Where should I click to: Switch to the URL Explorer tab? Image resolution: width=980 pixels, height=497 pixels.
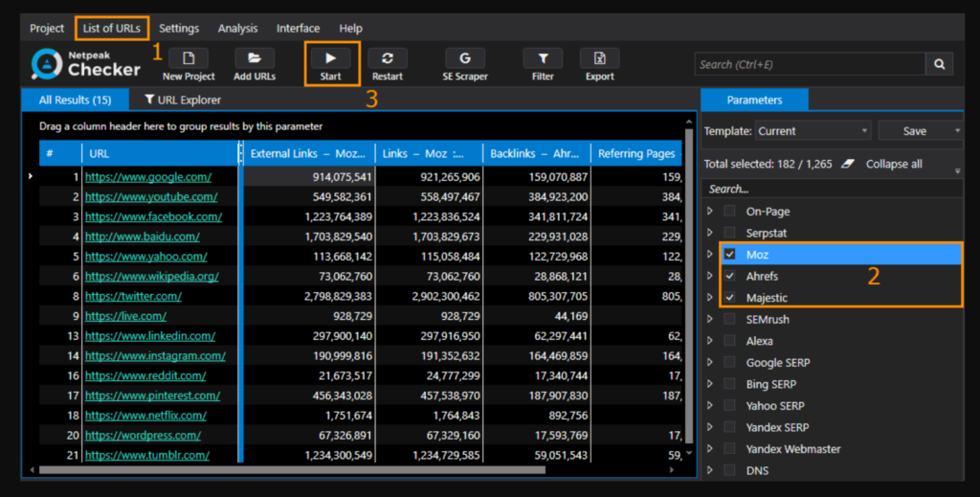183,100
